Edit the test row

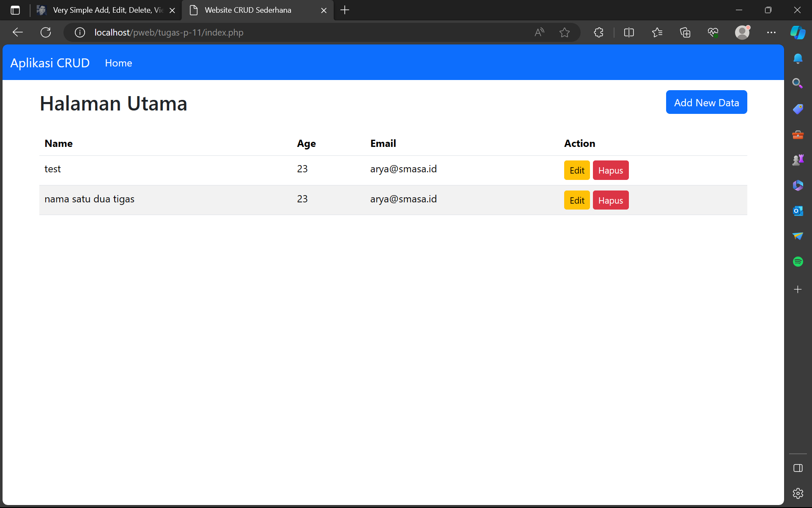coord(577,170)
